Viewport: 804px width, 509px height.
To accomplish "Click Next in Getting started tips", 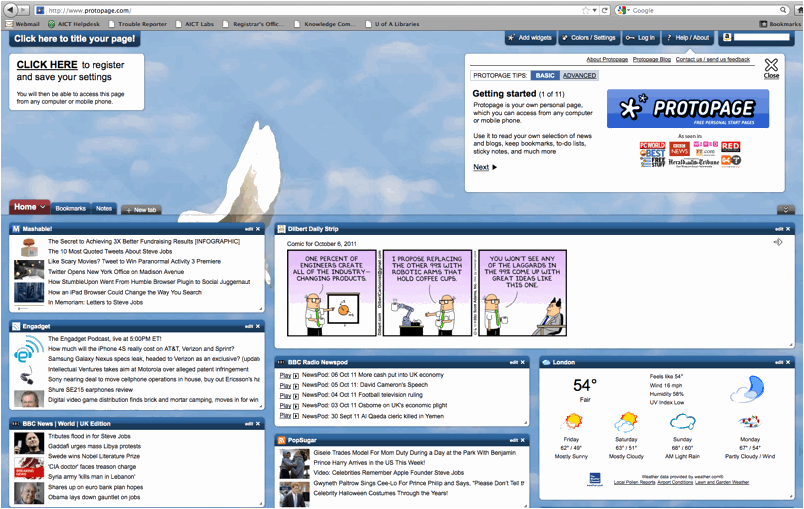I will point(485,167).
